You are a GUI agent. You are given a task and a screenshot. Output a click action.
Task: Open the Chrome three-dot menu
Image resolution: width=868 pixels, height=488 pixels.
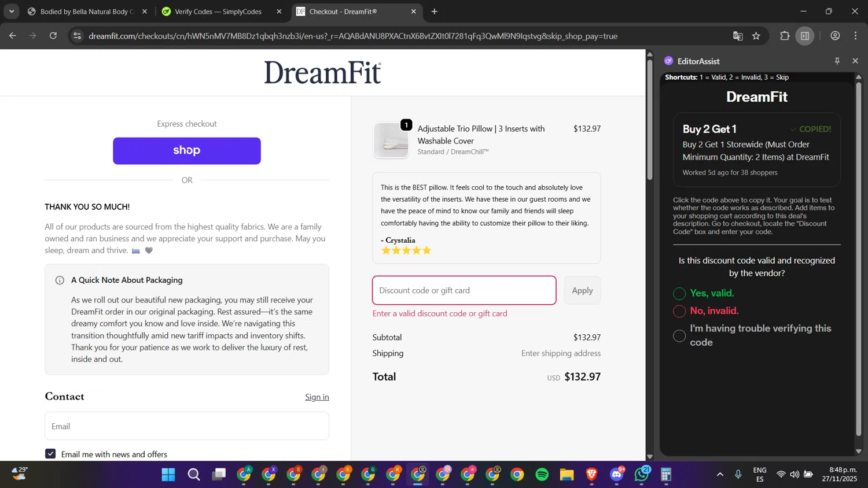[x=855, y=36]
